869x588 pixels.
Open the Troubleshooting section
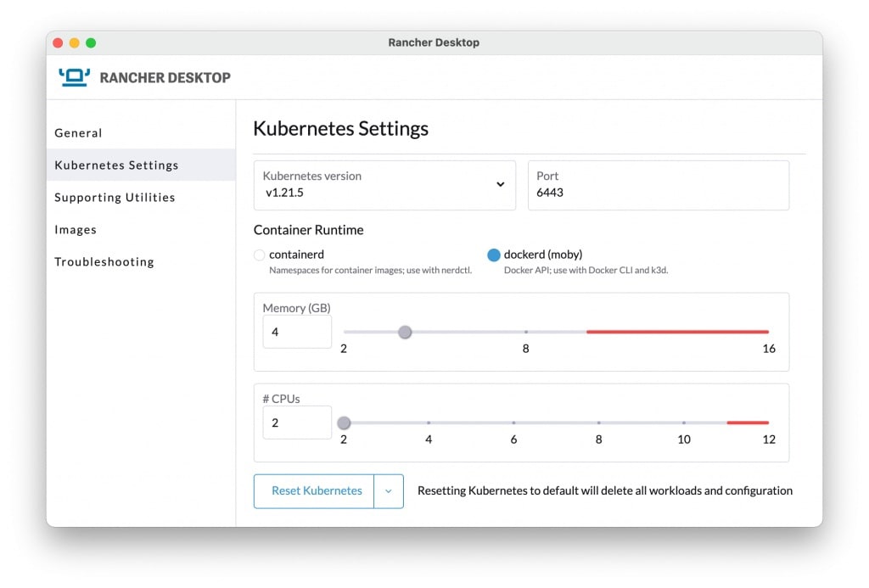pyautogui.click(x=104, y=262)
